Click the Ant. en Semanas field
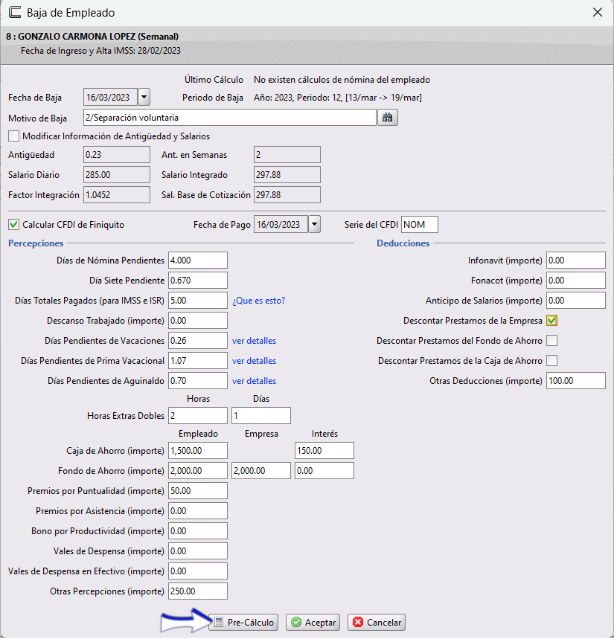The image size is (614, 638). click(x=287, y=155)
